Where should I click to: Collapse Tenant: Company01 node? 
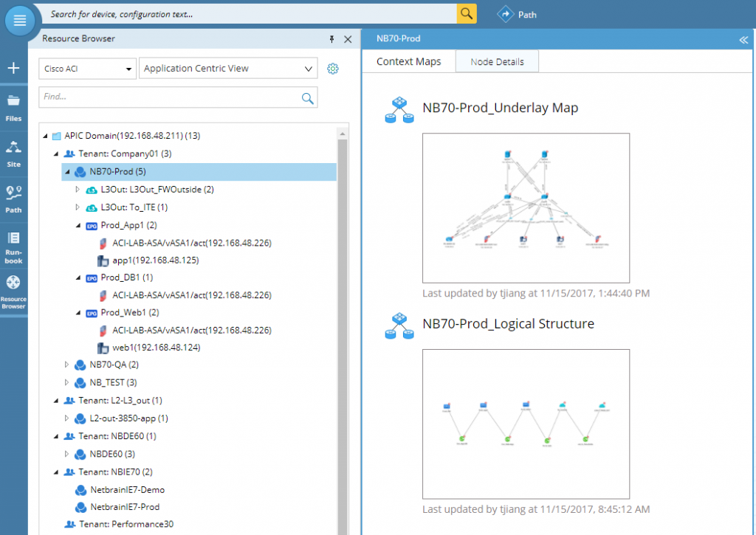(x=56, y=153)
